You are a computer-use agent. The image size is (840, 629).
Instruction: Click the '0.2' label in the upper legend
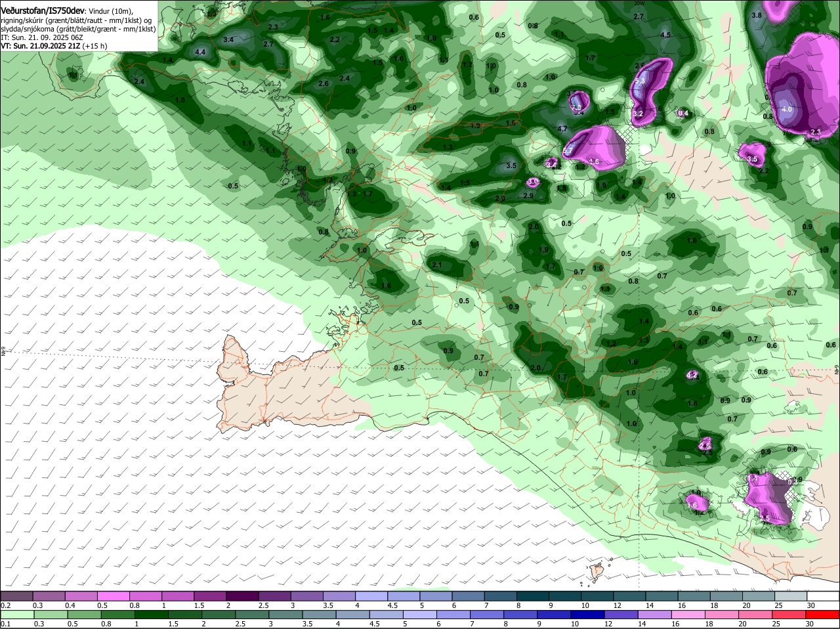point(6,605)
